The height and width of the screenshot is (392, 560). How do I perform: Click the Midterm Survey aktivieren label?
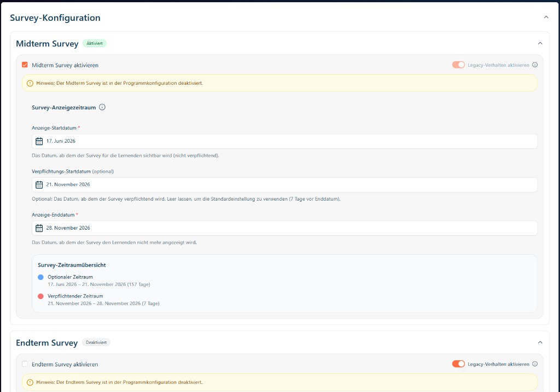pyautogui.click(x=65, y=65)
